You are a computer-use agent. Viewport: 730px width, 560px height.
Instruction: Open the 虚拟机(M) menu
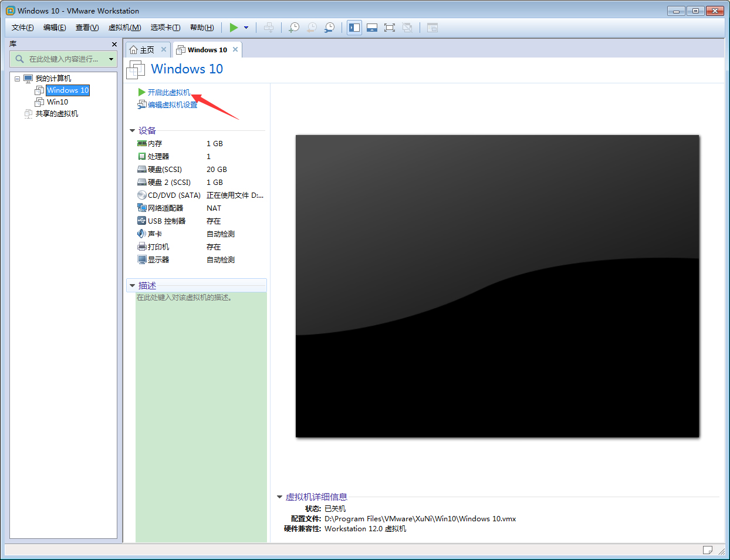pyautogui.click(x=124, y=27)
